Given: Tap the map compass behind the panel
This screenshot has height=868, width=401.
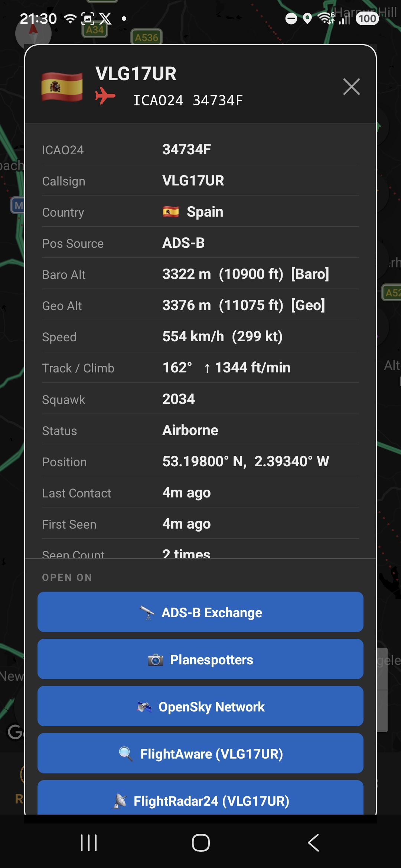Looking at the screenshot, I should tap(33, 33).
